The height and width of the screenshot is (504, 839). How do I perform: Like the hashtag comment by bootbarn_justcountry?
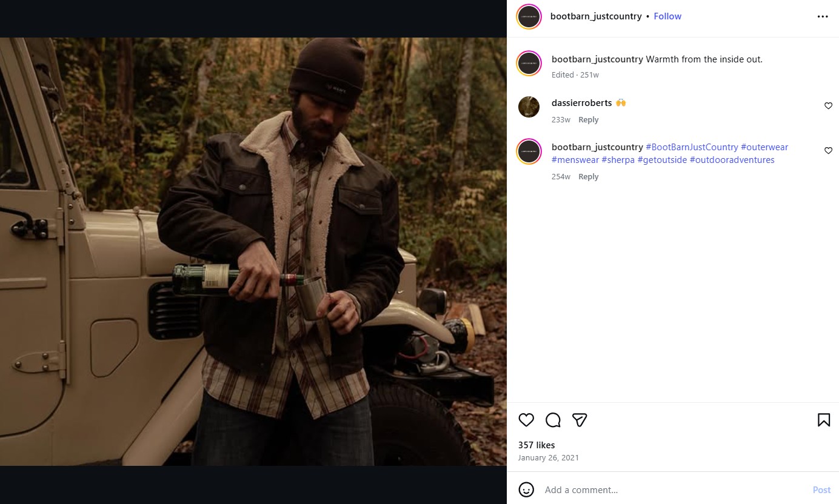pos(828,151)
